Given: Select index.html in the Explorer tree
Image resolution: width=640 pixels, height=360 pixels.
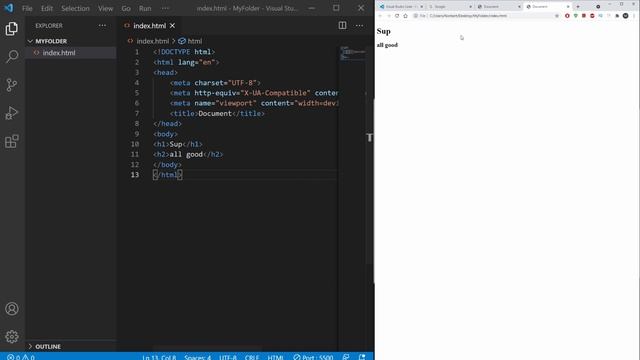Looking at the screenshot, I should (x=71, y=53).
